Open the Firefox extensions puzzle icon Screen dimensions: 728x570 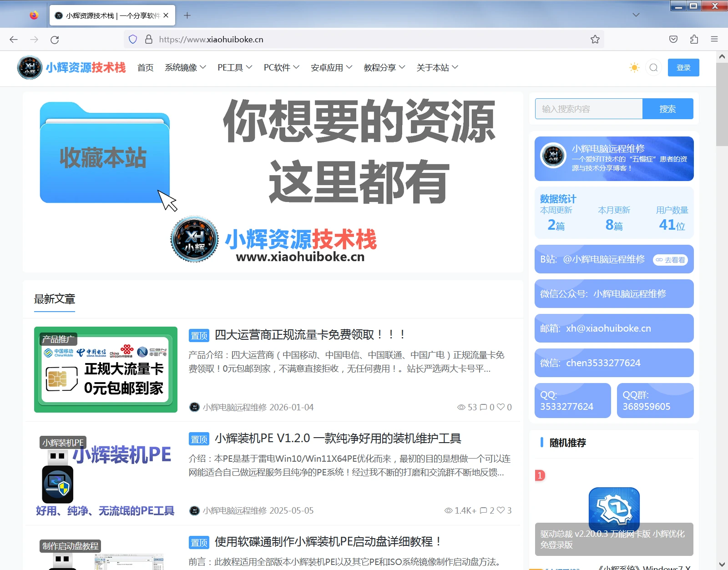[x=694, y=40]
